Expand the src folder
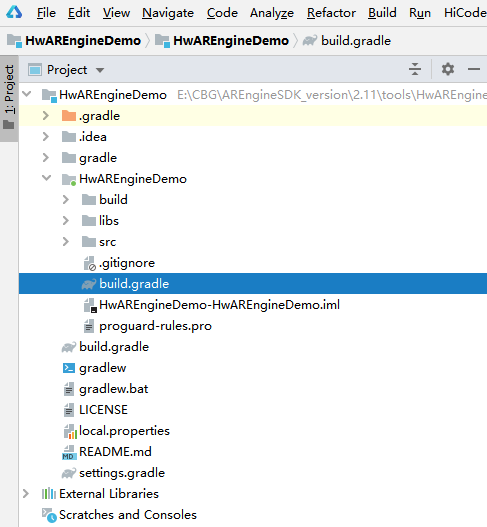 tap(66, 242)
